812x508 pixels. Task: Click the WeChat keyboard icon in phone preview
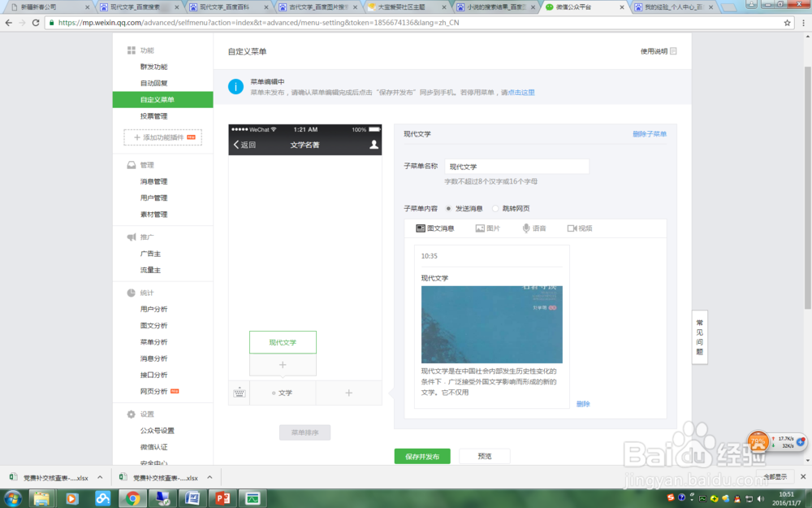click(x=239, y=392)
